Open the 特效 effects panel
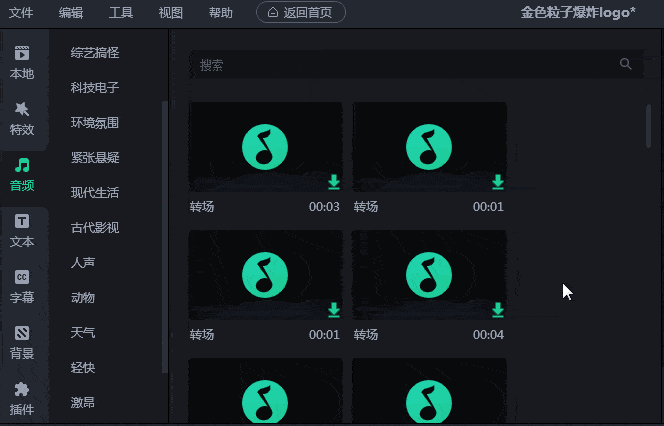 tap(22, 119)
